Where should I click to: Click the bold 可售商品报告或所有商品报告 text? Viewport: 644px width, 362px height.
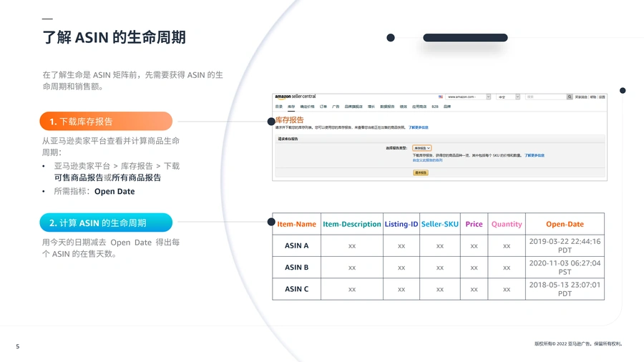tap(107, 177)
